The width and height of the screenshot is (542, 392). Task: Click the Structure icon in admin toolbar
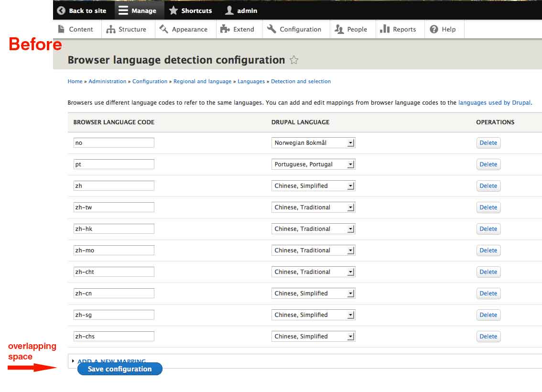[x=111, y=29]
